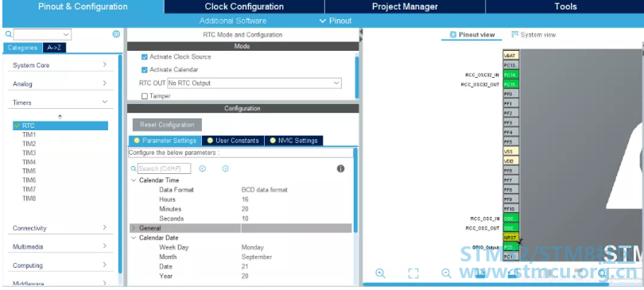
Task: Click the zoom in magnifier icon
Action: click(380, 273)
